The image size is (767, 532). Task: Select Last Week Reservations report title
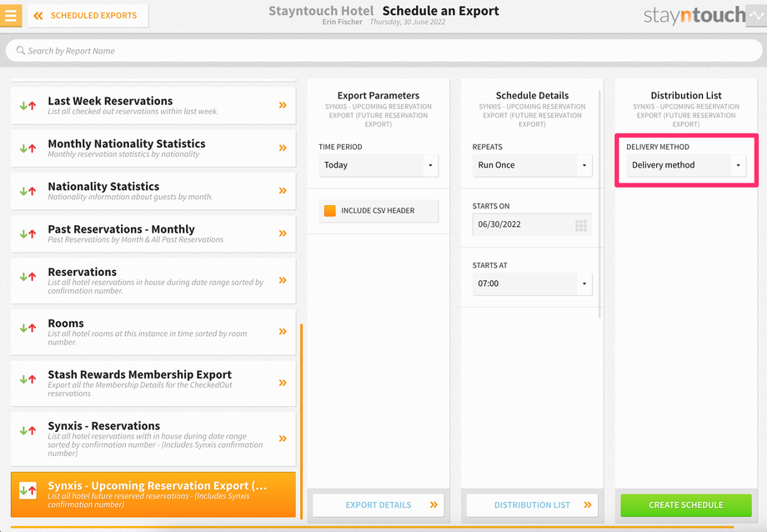pyautogui.click(x=110, y=101)
